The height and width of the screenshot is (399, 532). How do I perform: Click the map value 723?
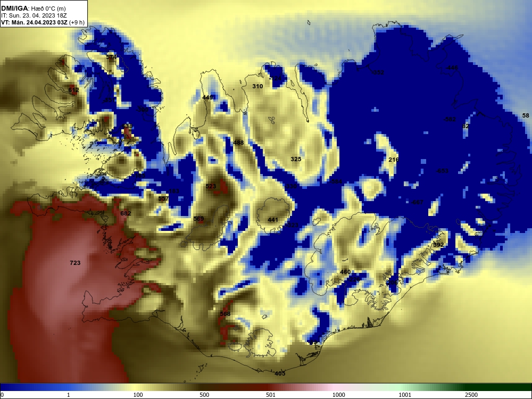coord(75,263)
